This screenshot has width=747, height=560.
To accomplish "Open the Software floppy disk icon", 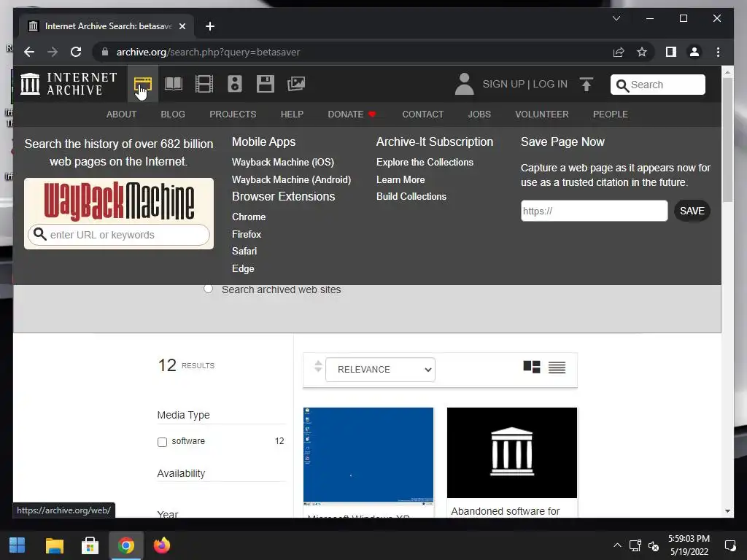I will pyautogui.click(x=266, y=85).
